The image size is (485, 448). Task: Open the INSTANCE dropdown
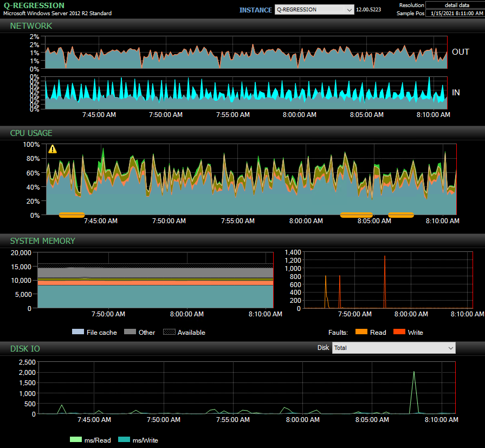314,10
